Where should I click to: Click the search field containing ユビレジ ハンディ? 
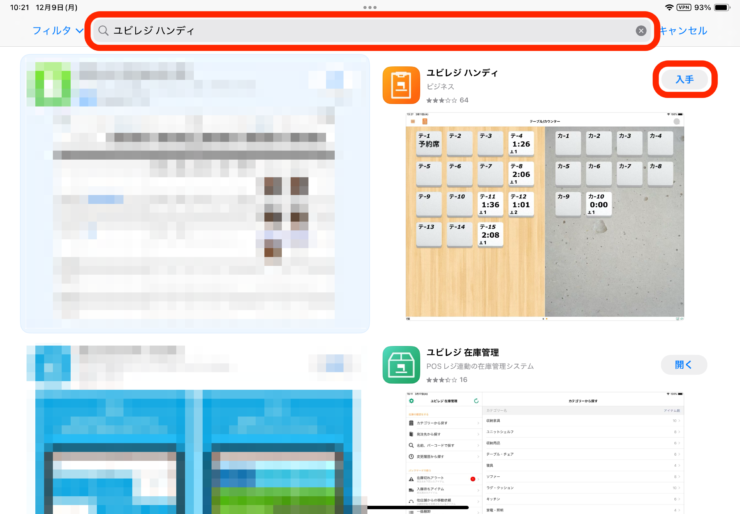[x=372, y=31]
